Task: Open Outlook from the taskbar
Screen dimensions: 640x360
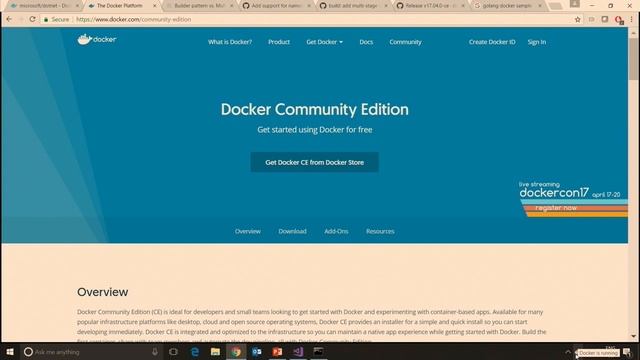Action: click(256, 351)
